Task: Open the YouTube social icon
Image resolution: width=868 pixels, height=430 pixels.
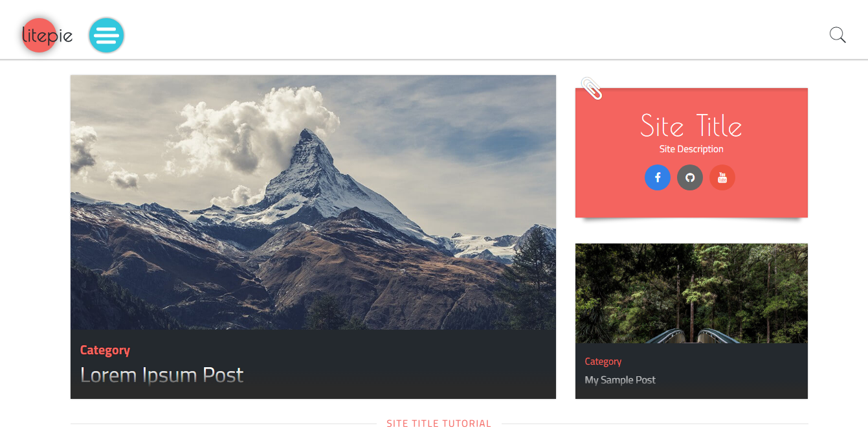Action: 722,177
